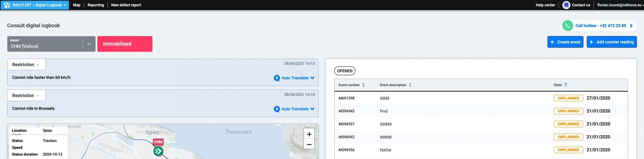This screenshot has height=159, width=644.
Task: Click description 'fvvd' cell
Action: 384,111
